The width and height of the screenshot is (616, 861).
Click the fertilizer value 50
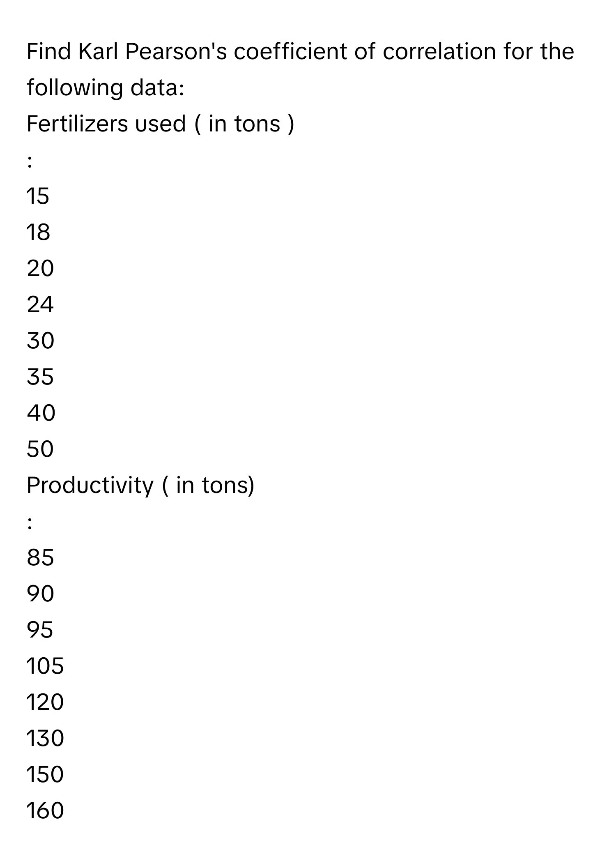[40, 449]
